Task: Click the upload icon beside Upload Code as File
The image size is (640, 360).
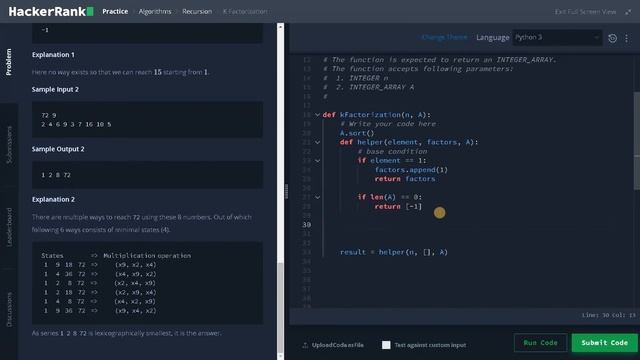Action: coord(305,345)
